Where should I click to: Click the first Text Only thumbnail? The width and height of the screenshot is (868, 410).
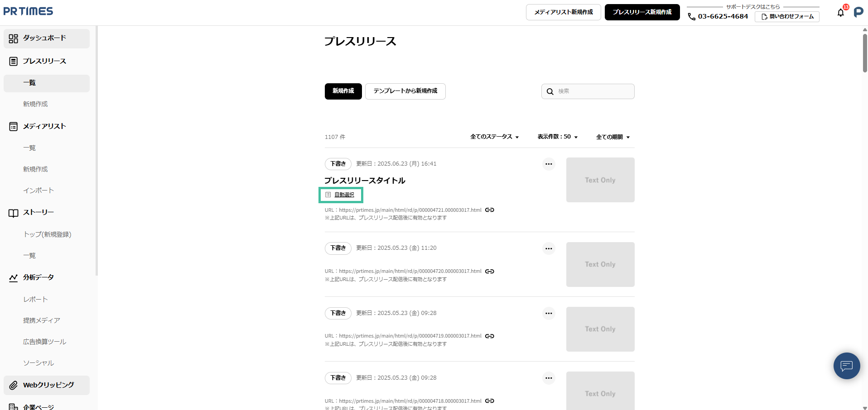click(x=600, y=180)
